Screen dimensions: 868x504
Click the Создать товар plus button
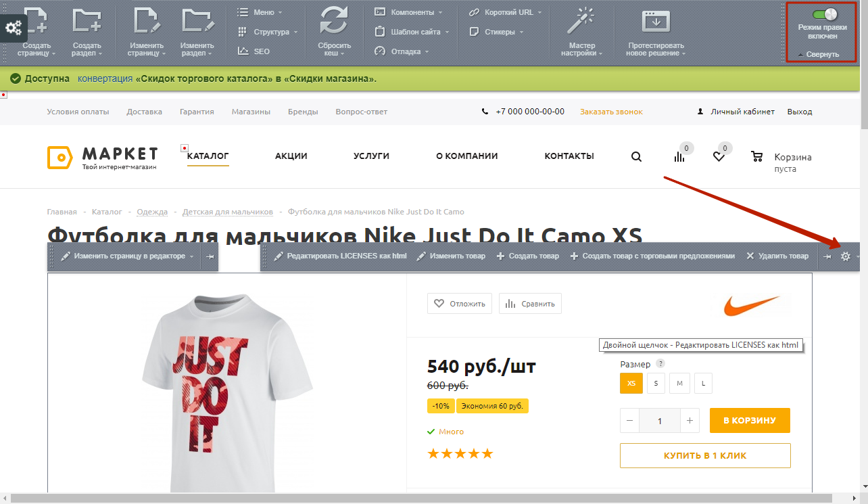pyautogui.click(x=527, y=256)
